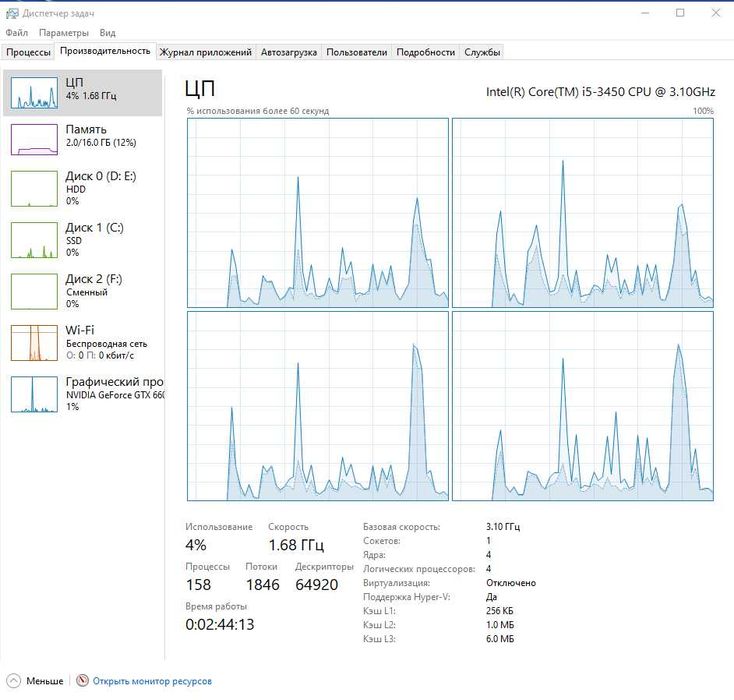
Task: Switch to the Процессы tab
Action: coord(28,52)
